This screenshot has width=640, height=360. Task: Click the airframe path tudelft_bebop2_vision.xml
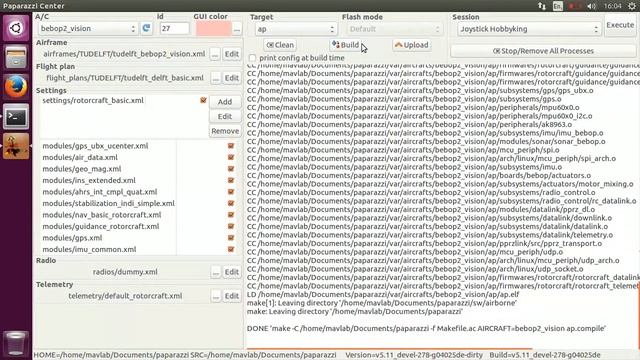pyautogui.click(x=124, y=54)
